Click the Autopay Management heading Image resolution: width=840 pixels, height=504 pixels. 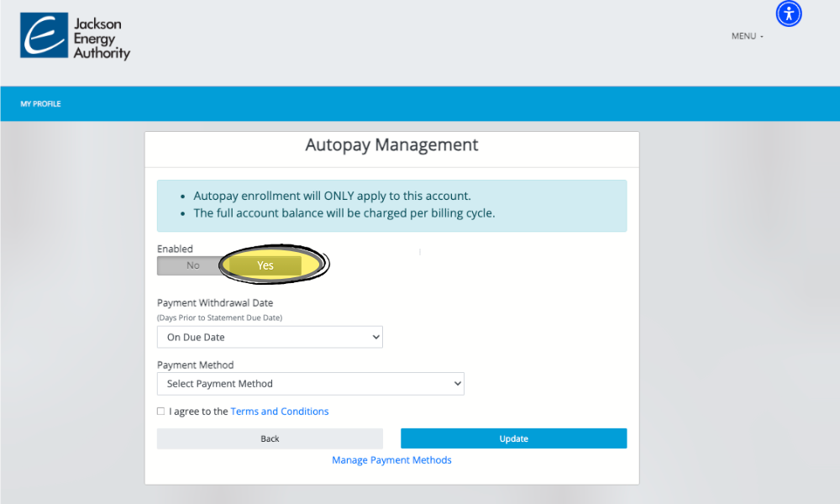pos(391,144)
